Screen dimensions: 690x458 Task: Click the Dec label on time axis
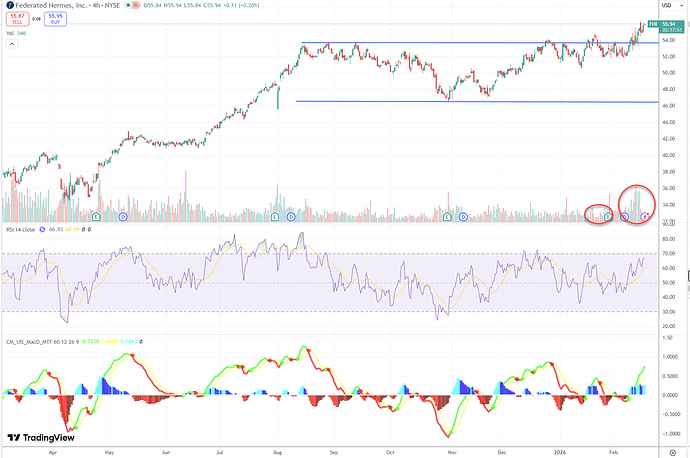pos(502,452)
